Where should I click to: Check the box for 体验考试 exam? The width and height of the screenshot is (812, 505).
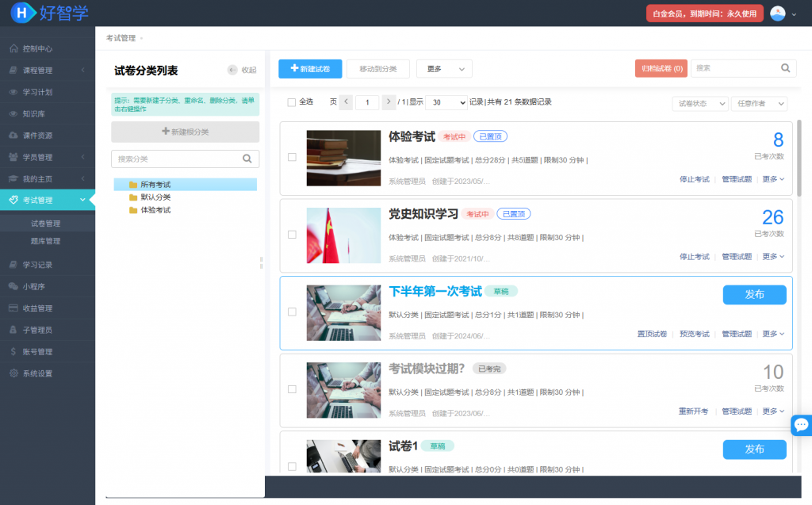click(x=292, y=157)
